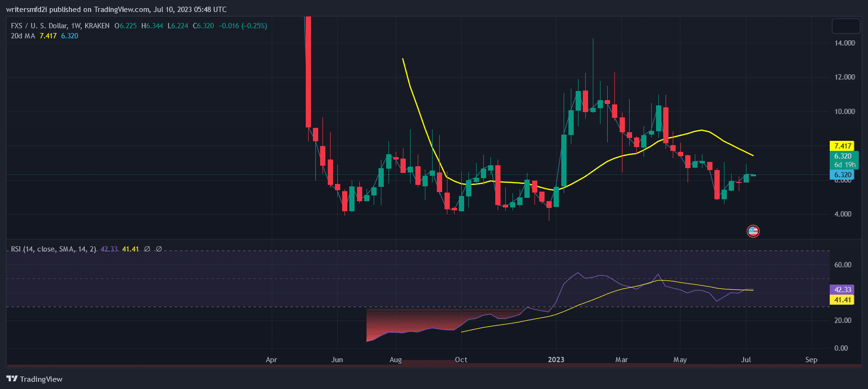The width and height of the screenshot is (868, 389).
Task: Click the 2023 label on time axis
Action: pyautogui.click(x=556, y=360)
